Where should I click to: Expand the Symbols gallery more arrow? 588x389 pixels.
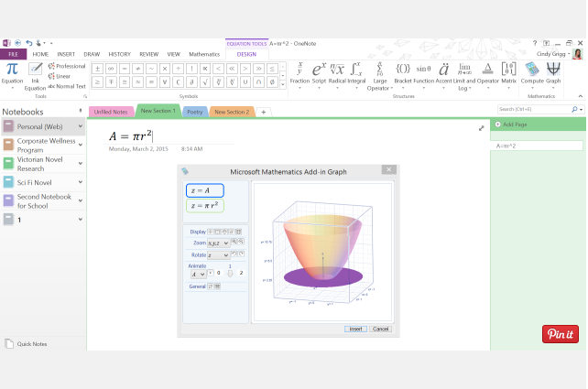coord(283,85)
